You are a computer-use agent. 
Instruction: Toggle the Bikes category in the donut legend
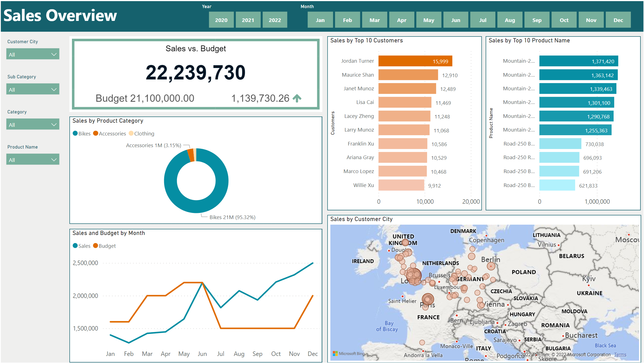(x=82, y=133)
